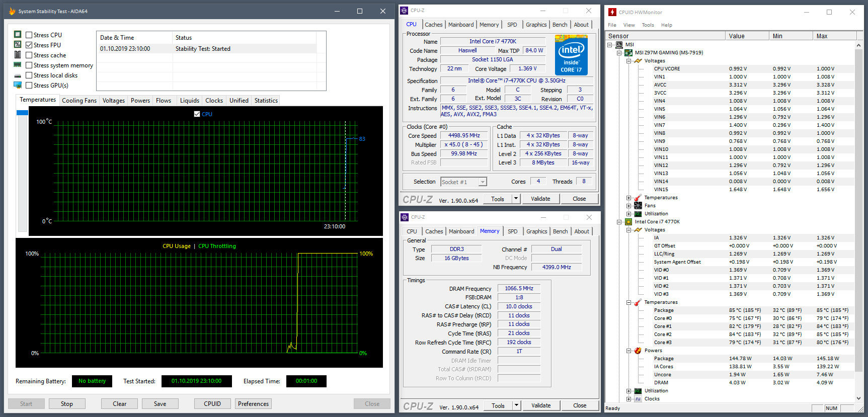Click the thermometer icon of the collapsed Temperatures node

(638, 198)
